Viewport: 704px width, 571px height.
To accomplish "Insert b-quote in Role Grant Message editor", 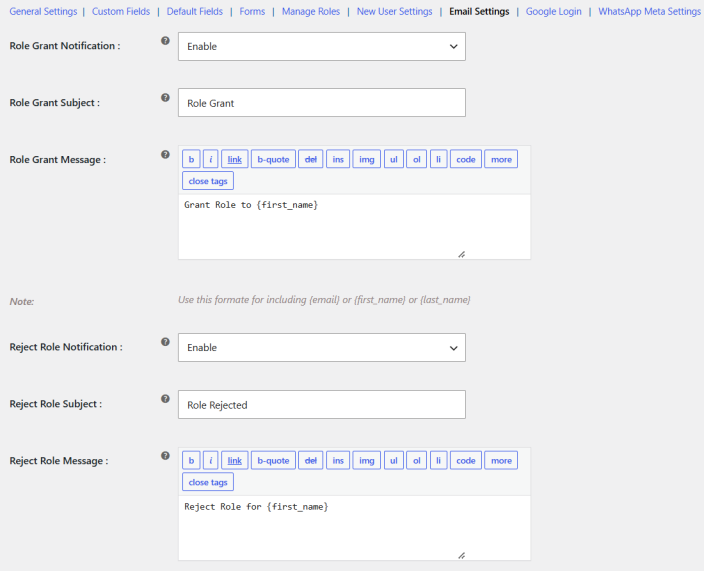I will pyautogui.click(x=273, y=159).
